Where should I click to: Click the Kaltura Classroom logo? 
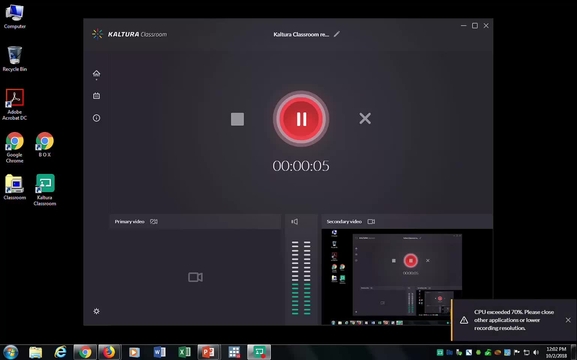[130, 34]
